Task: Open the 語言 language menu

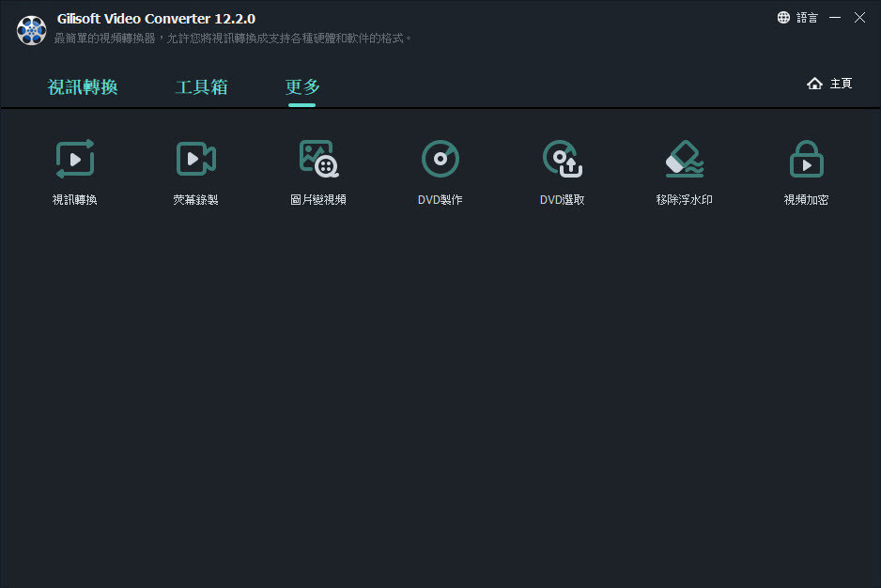Action: [807, 18]
